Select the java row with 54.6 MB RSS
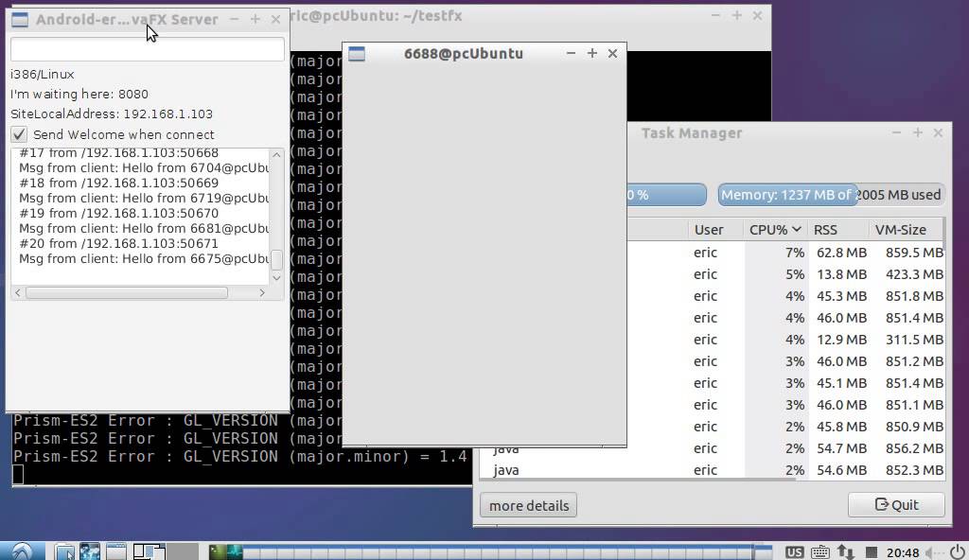This screenshot has width=969, height=560. 713,470
